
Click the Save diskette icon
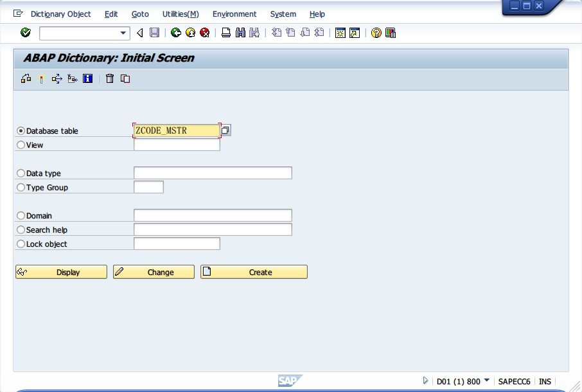point(154,33)
